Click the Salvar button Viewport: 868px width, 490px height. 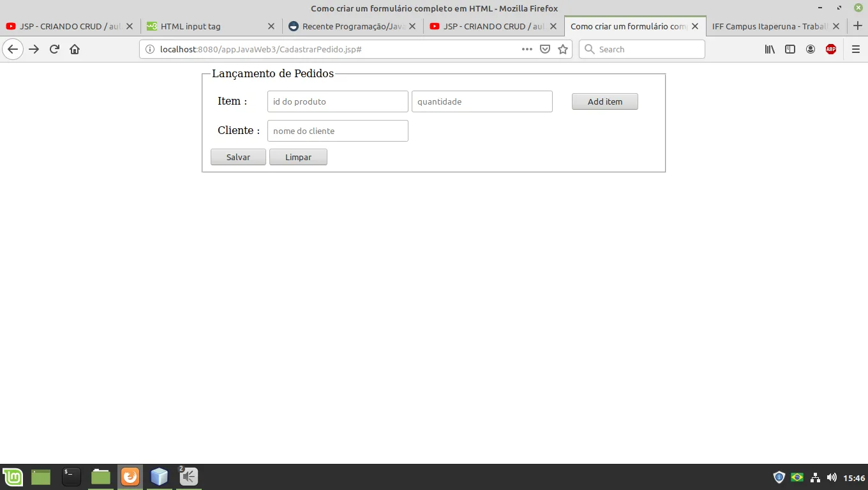[x=237, y=156]
